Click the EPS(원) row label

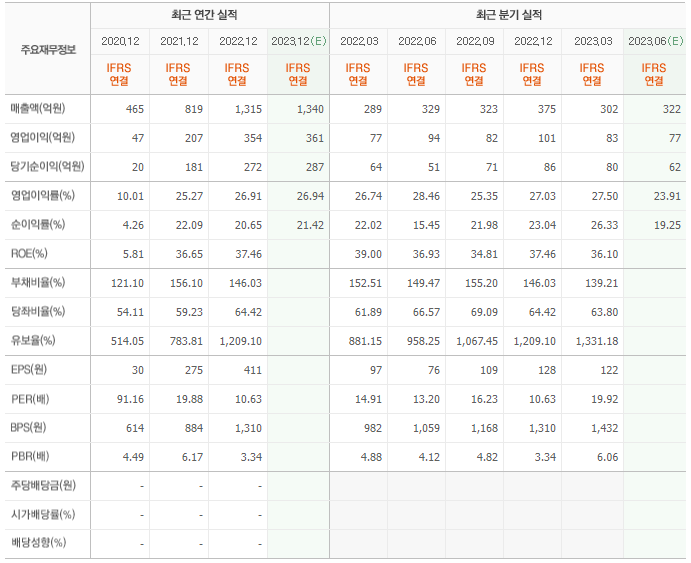click(x=29, y=369)
